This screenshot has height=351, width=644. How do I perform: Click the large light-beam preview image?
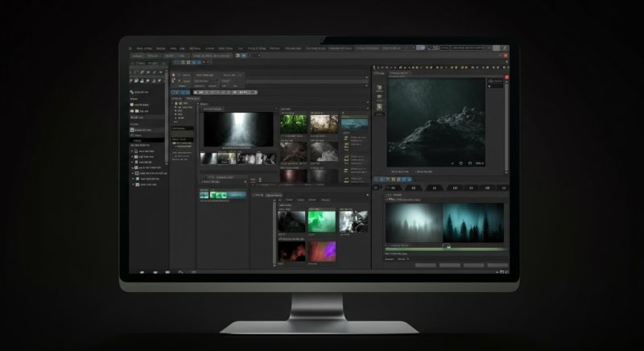click(238, 130)
